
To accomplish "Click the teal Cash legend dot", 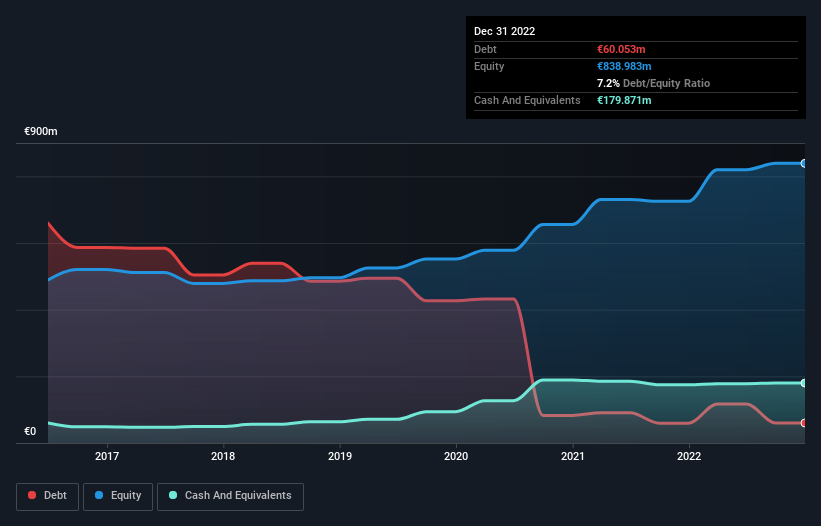I will (173, 495).
